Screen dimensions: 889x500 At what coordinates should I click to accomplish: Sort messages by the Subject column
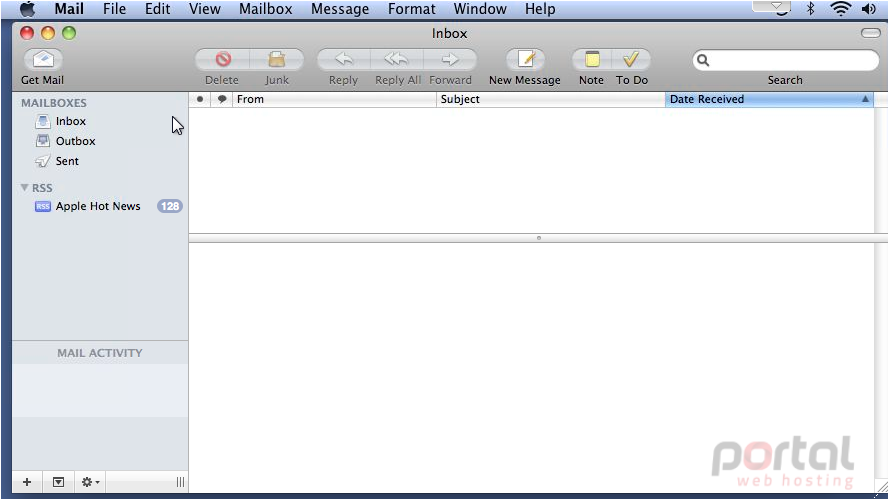[551, 99]
